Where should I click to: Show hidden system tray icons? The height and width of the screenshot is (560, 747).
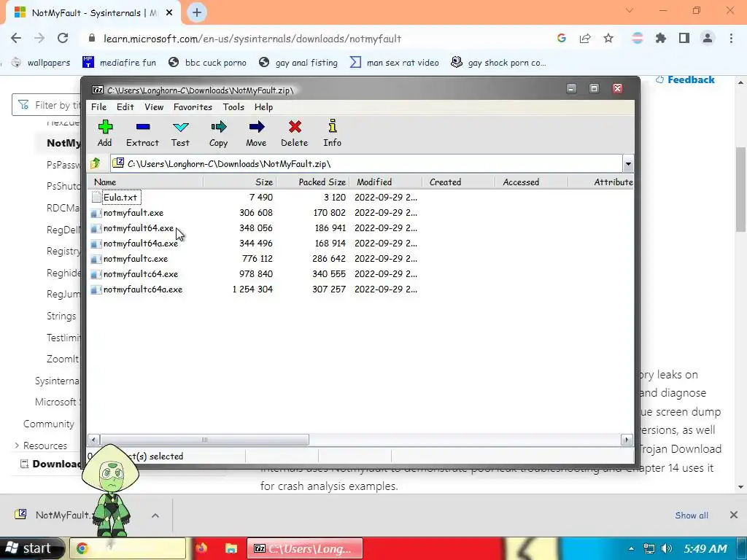[x=631, y=549]
